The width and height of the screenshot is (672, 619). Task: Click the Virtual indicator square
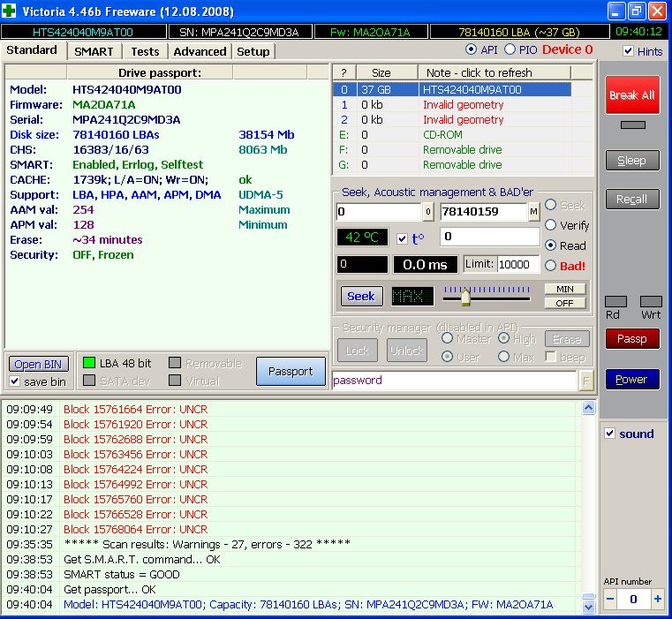click(x=175, y=381)
